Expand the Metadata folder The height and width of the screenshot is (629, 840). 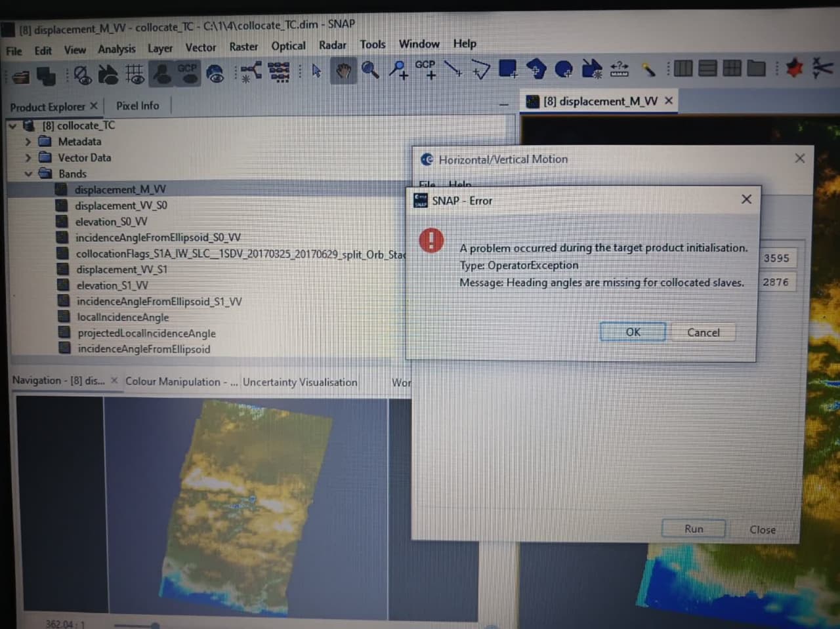click(28, 141)
